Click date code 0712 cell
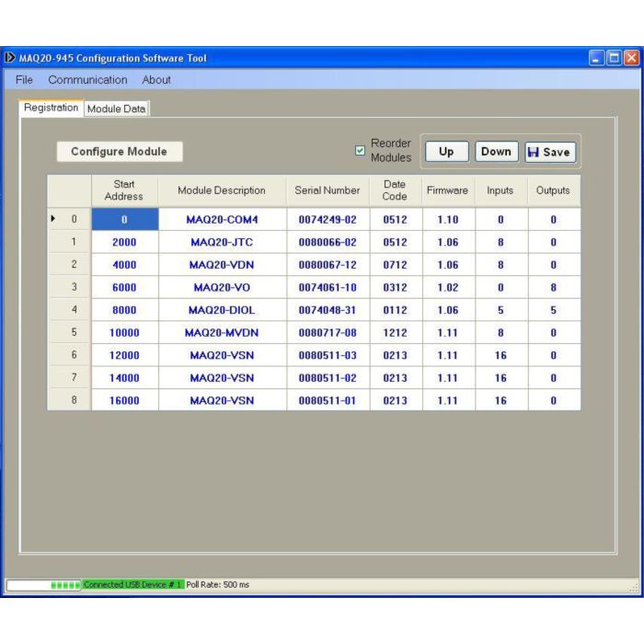644x644 pixels. 396,265
